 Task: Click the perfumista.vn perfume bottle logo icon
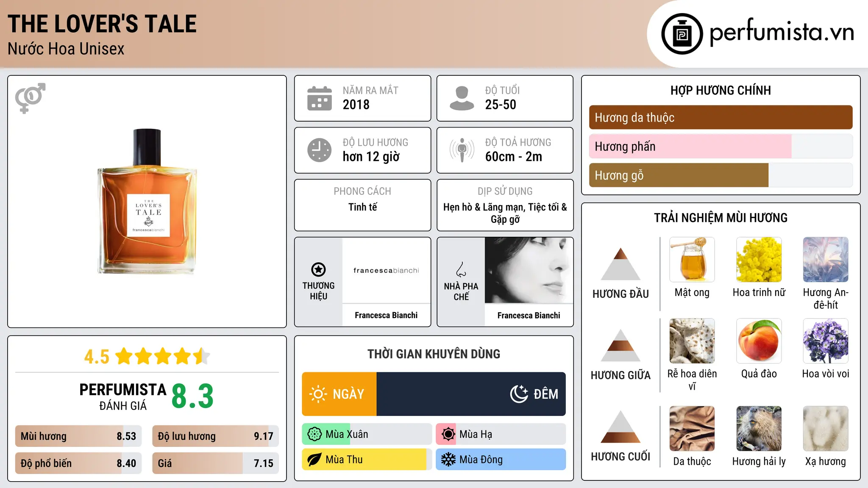click(x=682, y=34)
